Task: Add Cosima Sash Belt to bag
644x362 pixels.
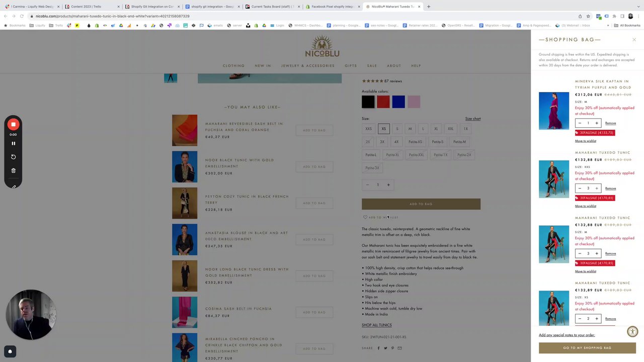Action: [x=314, y=312]
